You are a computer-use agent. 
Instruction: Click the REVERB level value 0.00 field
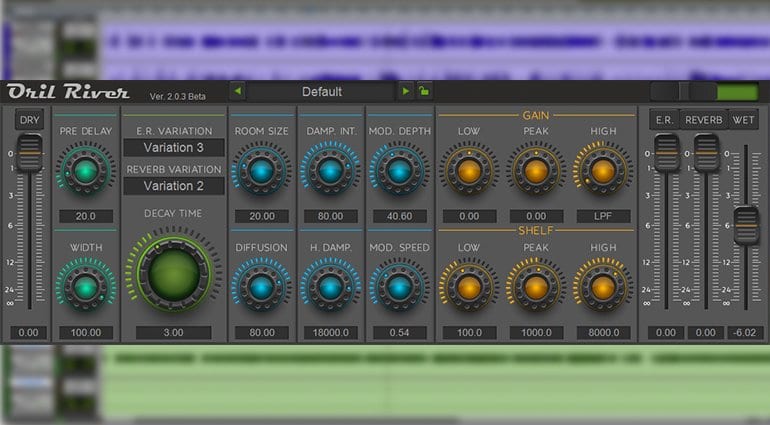(x=706, y=333)
